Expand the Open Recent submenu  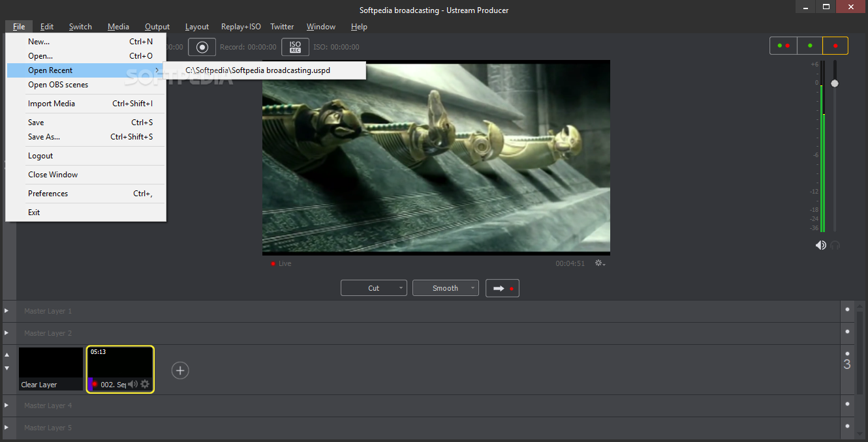pos(86,70)
